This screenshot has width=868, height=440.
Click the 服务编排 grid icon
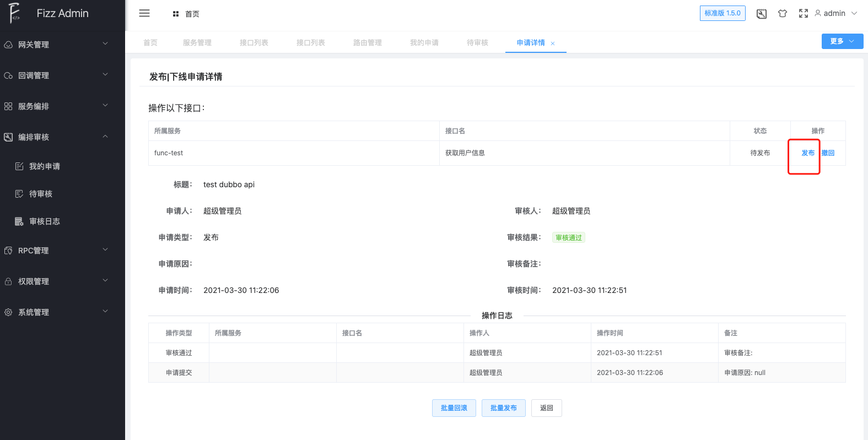coord(8,106)
